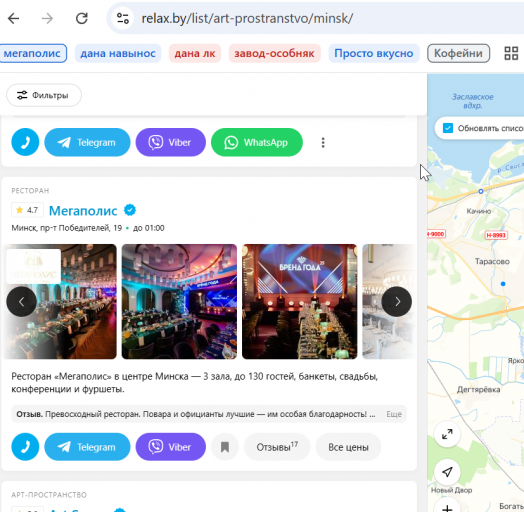
Task: Click the Дегтярёвка label on map
Action: click(x=479, y=389)
